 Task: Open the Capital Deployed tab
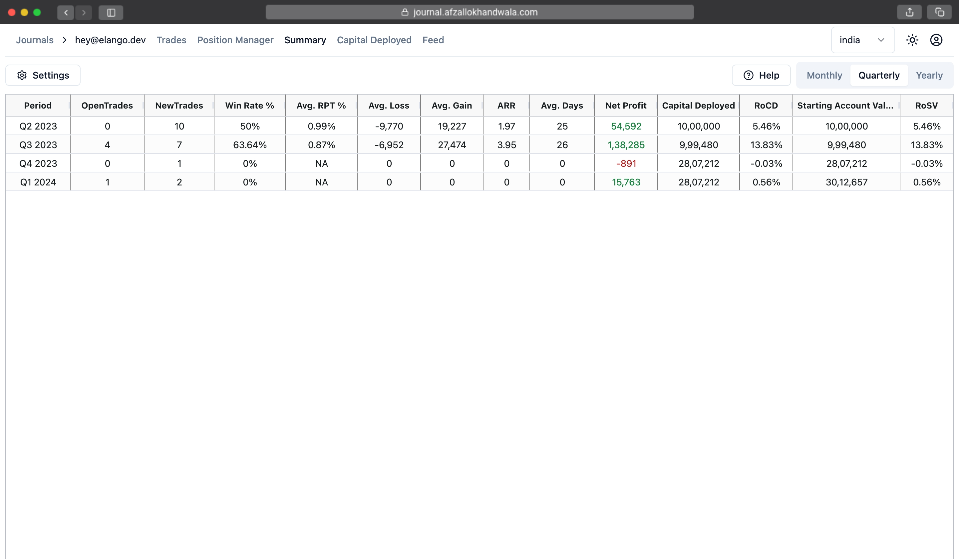coord(374,40)
